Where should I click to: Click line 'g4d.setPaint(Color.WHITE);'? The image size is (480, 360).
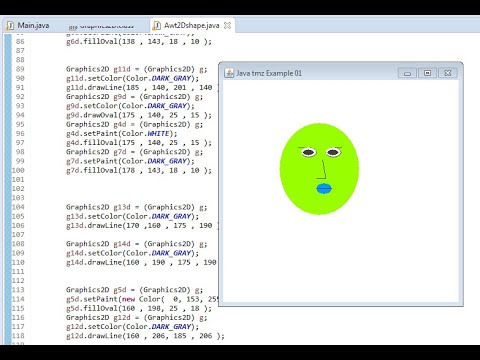[x=121, y=134]
